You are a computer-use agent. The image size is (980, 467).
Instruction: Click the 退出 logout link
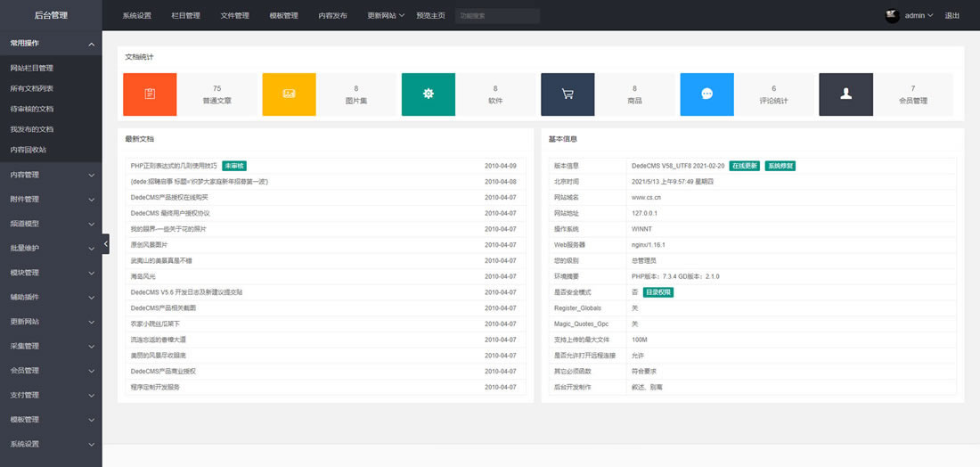(952, 15)
